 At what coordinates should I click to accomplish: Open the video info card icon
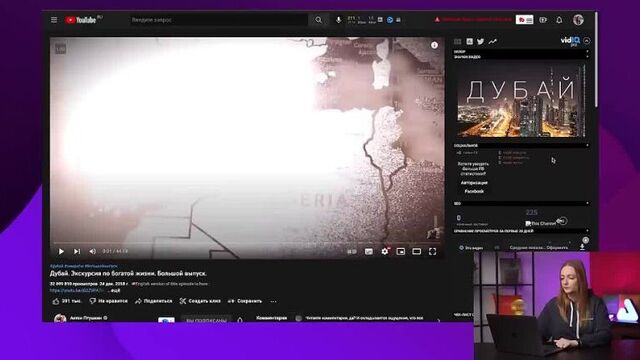coord(434,45)
